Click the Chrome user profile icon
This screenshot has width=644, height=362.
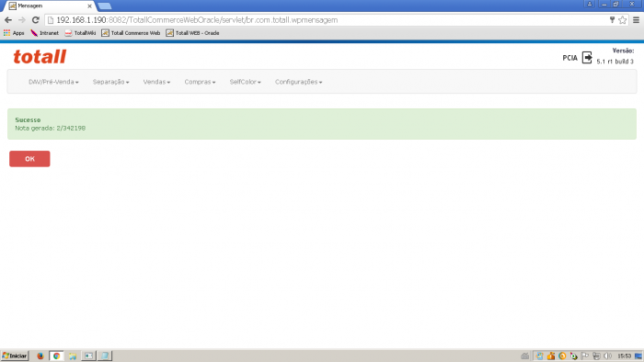(x=590, y=4)
